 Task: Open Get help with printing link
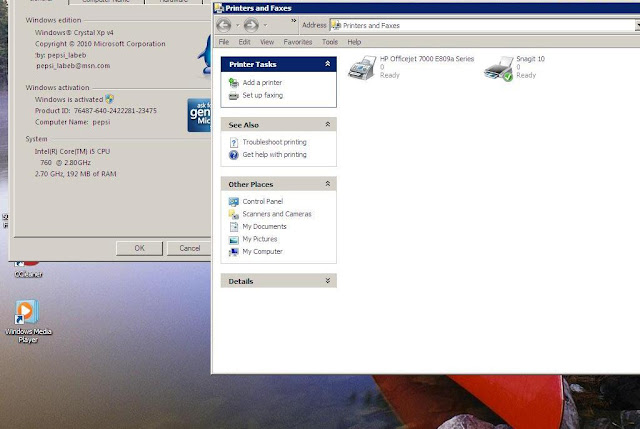click(274, 155)
